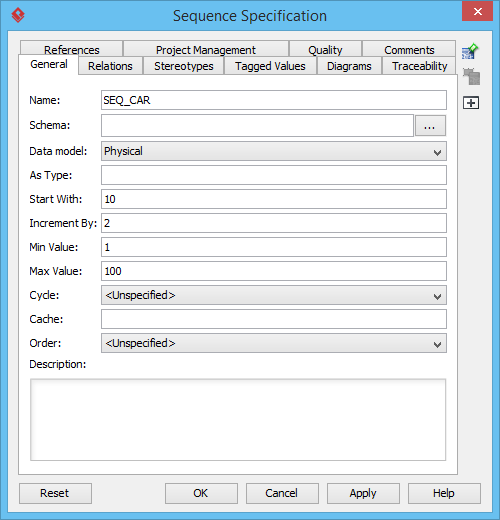
Task: Select the General tab
Action: click(x=49, y=64)
